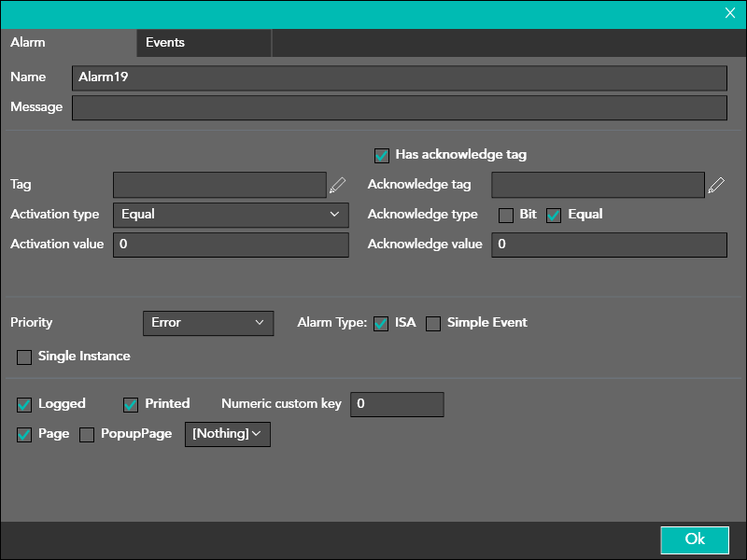Uncheck the Logged checkbox
The width and height of the screenshot is (747, 560).
click(x=24, y=405)
